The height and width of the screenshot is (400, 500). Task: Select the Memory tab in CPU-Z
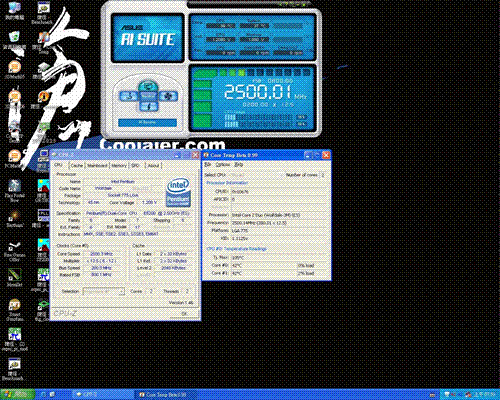119,165
